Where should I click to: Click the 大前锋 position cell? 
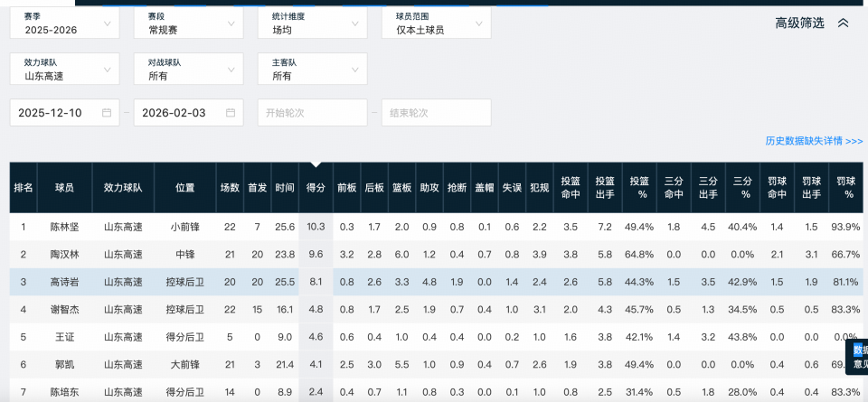click(x=184, y=365)
